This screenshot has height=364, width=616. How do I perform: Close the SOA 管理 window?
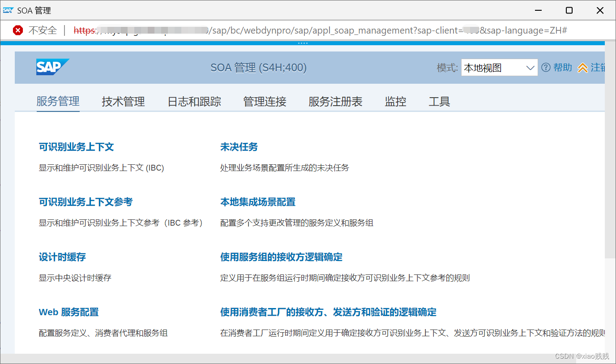600,10
